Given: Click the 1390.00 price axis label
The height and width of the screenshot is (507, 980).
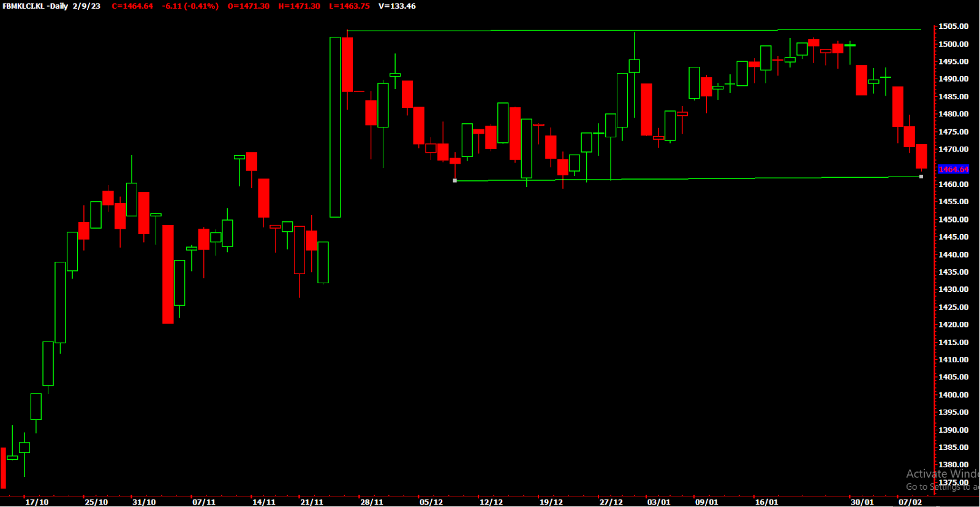Looking at the screenshot, I should click(x=954, y=430).
